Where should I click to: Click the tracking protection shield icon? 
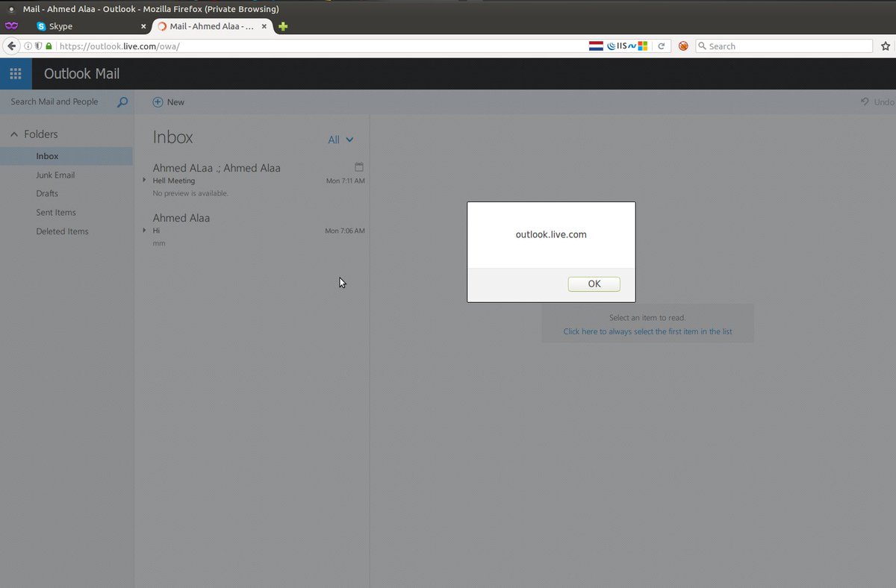tap(38, 46)
